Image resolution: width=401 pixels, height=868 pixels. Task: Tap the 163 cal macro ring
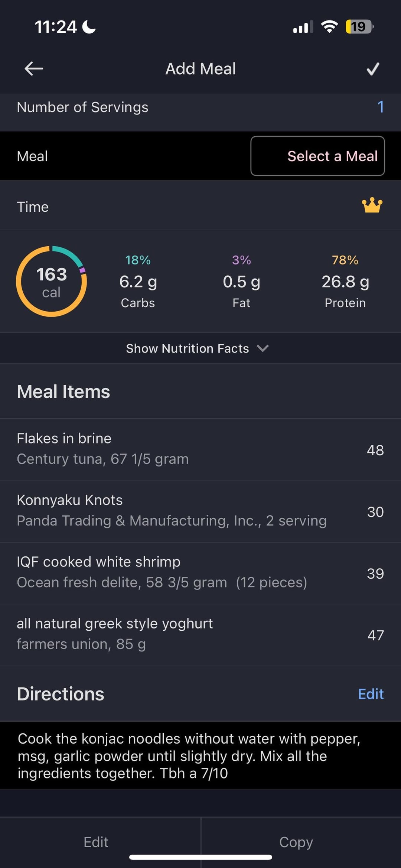coord(52,282)
